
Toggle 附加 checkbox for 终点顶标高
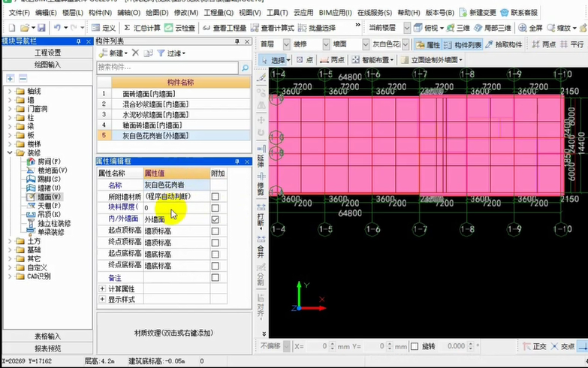click(x=215, y=243)
